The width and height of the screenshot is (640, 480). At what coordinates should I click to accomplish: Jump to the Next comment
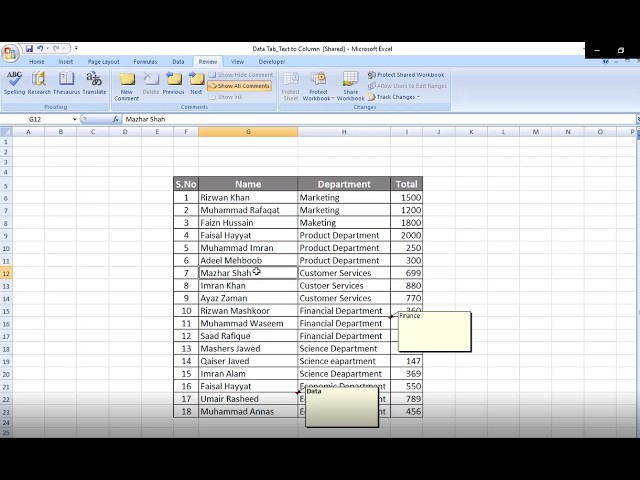(x=196, y=83)
